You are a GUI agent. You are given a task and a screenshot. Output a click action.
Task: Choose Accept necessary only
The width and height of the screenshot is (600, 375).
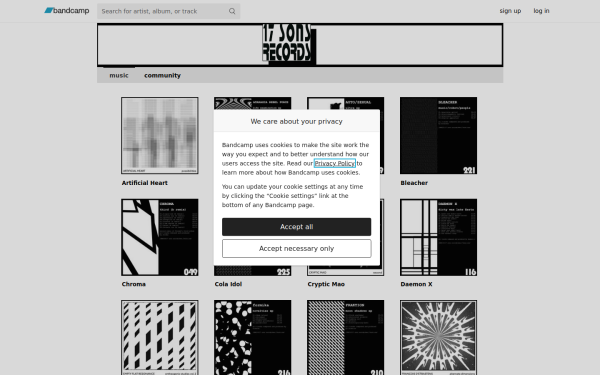tap(297, 249)
